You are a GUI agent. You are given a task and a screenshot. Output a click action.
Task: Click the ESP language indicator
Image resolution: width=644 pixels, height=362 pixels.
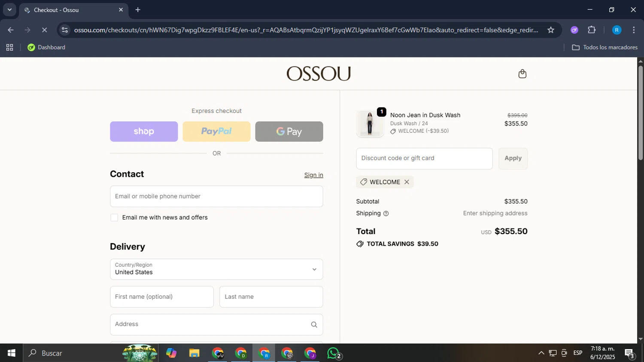pos(578,353)
